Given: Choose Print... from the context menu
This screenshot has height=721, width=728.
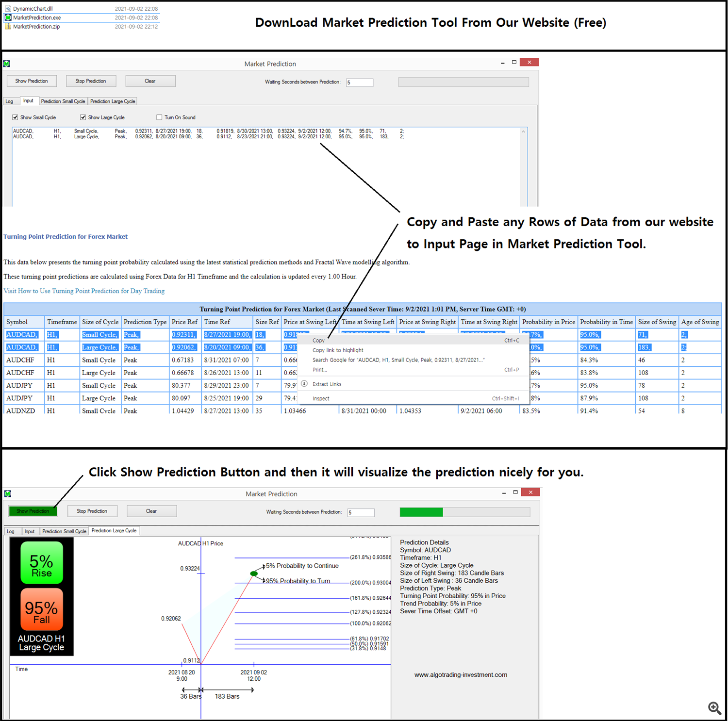Looking at the screenshot, I should click(x=413, y=369).
